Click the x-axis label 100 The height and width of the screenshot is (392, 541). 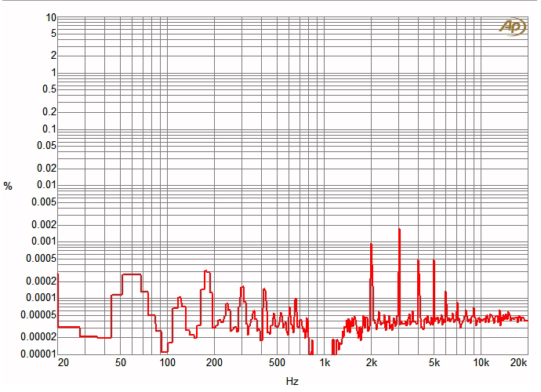(x=167, y=363)
